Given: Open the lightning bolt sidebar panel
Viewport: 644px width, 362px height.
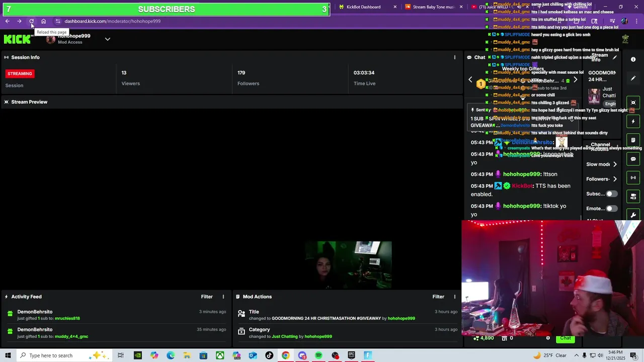Looking at the screenshot, I should (x=633, y=121).
